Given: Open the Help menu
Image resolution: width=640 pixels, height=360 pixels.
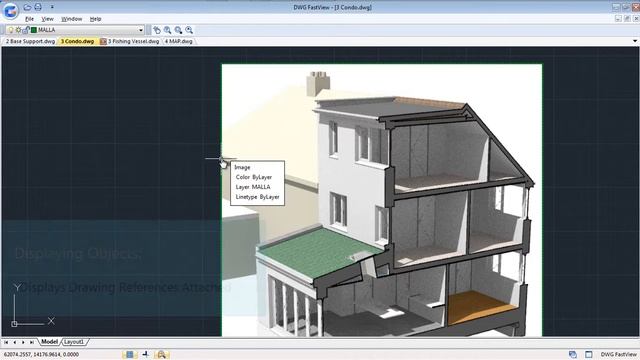Looking at the screenshot, I should (x=96, y=19).
